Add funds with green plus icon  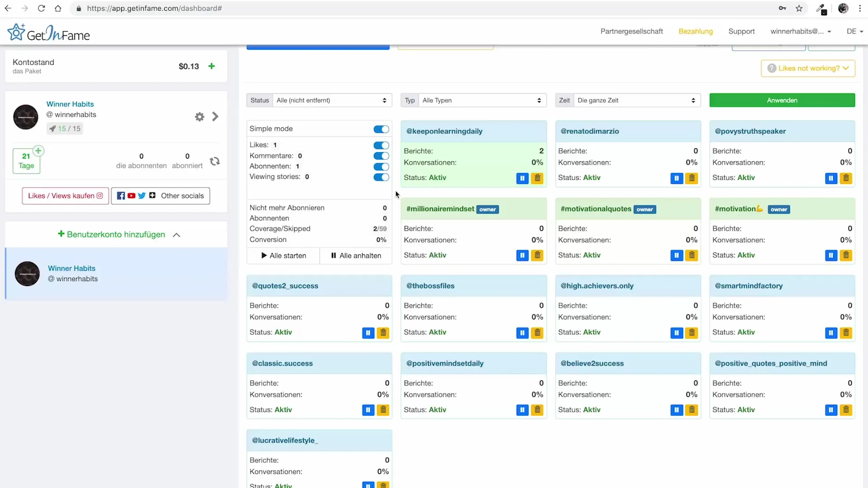coord(211,66)
